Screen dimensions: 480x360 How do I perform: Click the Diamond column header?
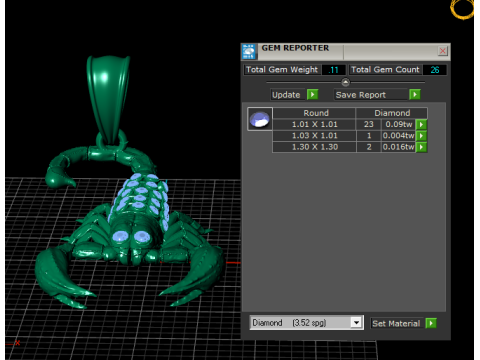click(392, 113)
